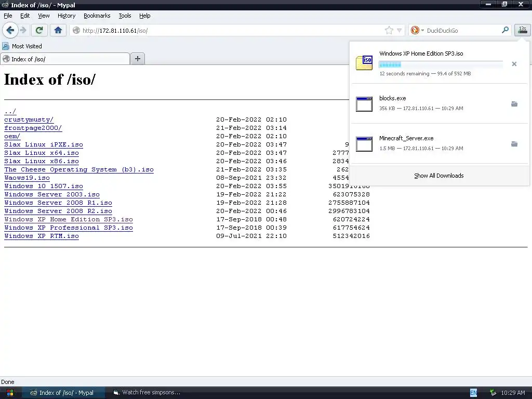The width and height of the screenshot is (532, 399).
Task: Open the crustymusty/ folder link
Action: [x=29, y=119]
